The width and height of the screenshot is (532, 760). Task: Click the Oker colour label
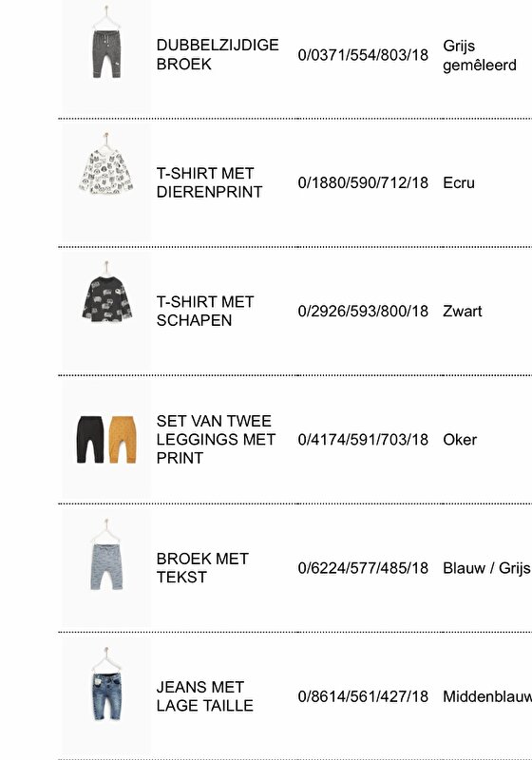click(x=459, y=440)
